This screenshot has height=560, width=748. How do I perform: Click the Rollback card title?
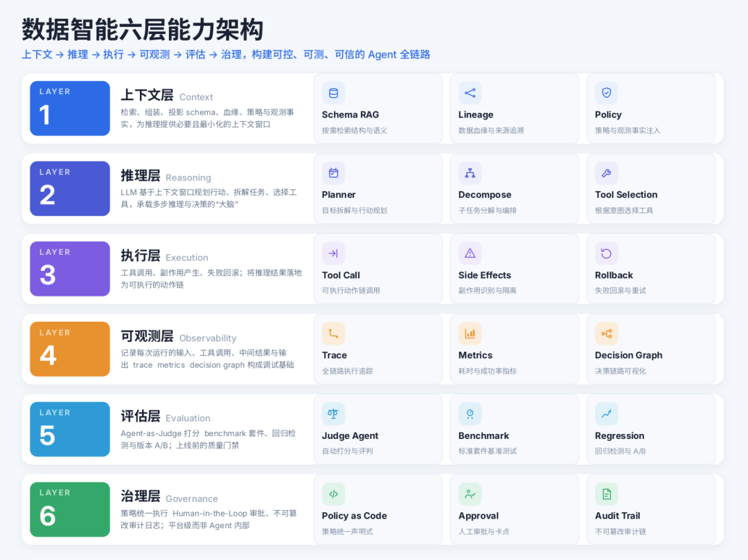pos(614,275)
